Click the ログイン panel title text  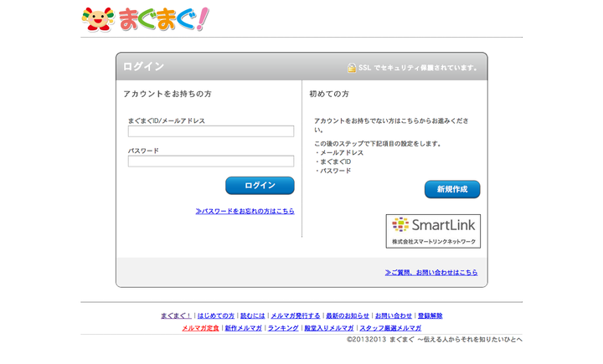pos(143,66)
